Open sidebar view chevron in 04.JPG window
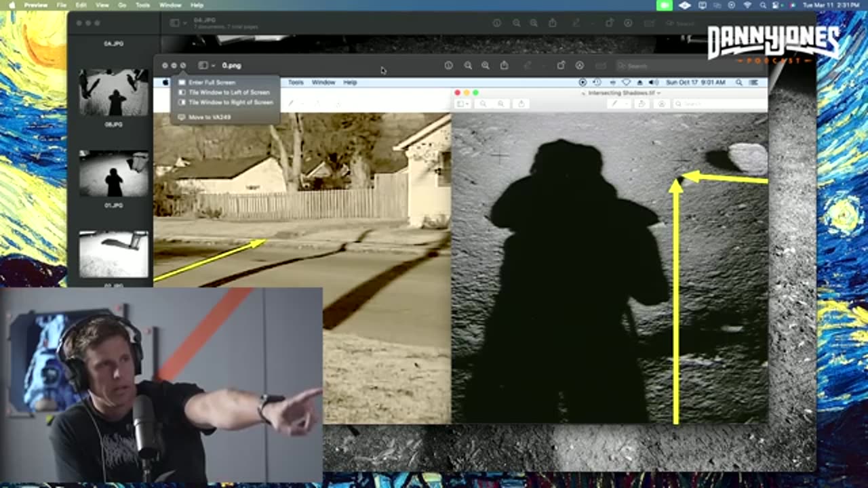 [x=184, y=23]
